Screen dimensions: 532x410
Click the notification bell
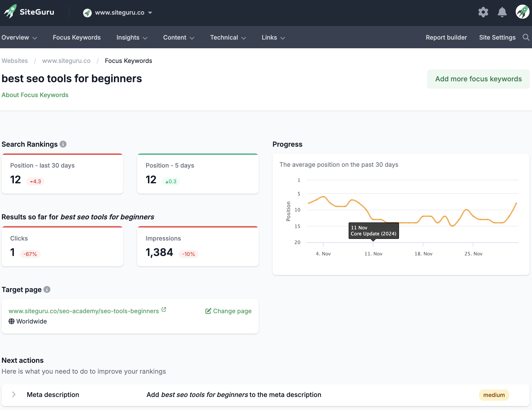click(x=502, y=12)
